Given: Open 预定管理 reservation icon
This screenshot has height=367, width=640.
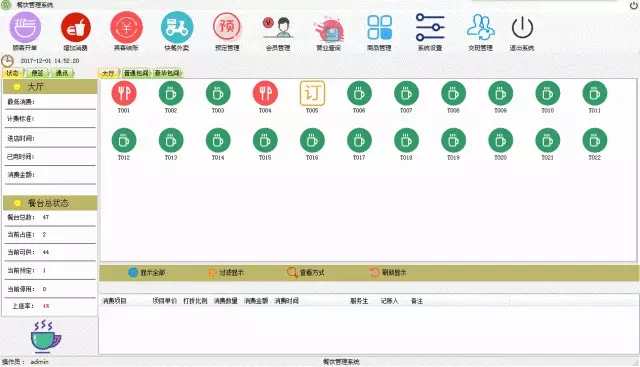Looking at the screenshot, I should [227, 27].
